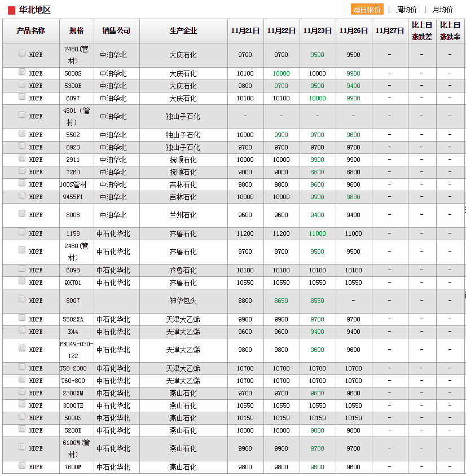Tick checkbox for HDPE PN049-030-122 row

click(22, 348)
